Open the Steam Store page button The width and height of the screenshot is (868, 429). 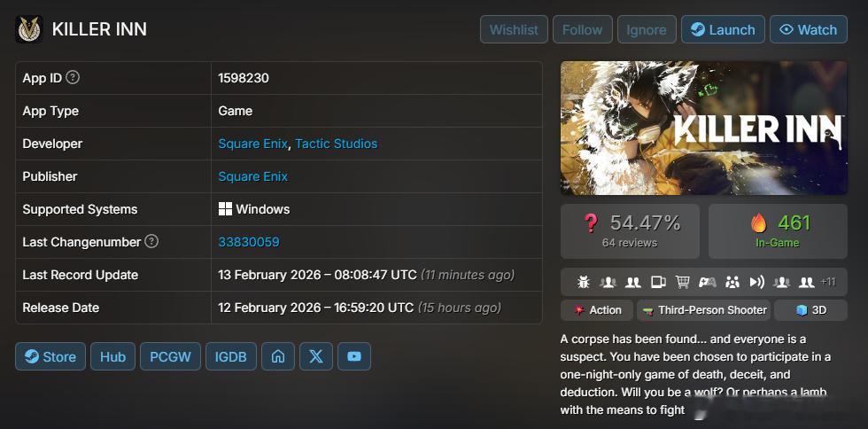point(50,356)
